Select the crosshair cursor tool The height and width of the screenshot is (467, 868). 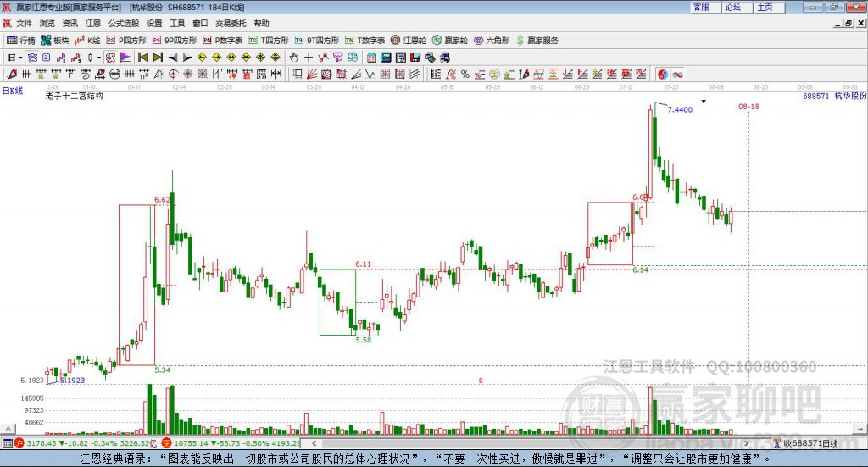(309, 58)
